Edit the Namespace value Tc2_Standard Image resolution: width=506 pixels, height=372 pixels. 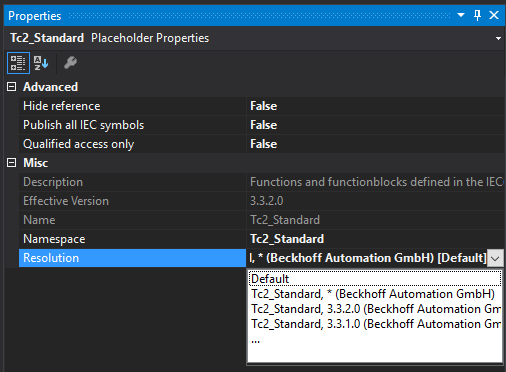pyautogui.click(x=287, y=239)
